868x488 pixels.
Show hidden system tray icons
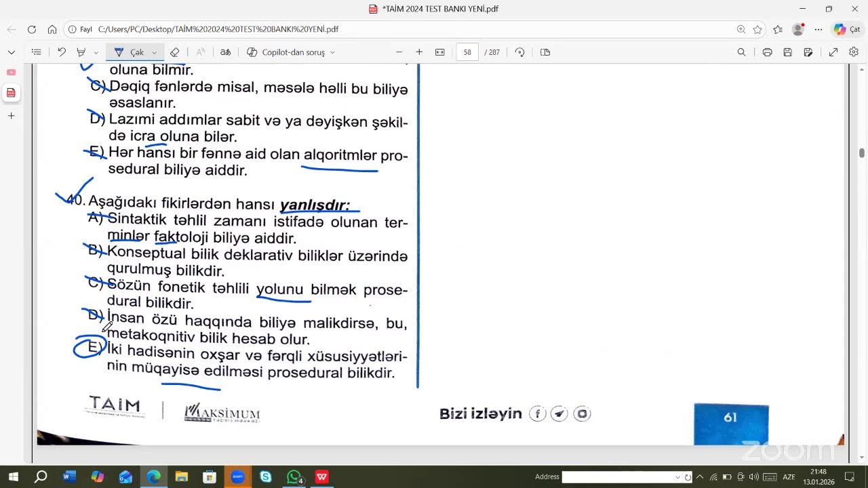click(700, 476)
